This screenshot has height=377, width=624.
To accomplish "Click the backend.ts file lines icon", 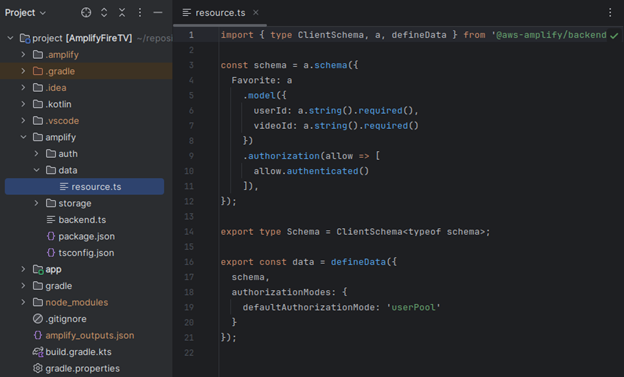I will point(51,220).
